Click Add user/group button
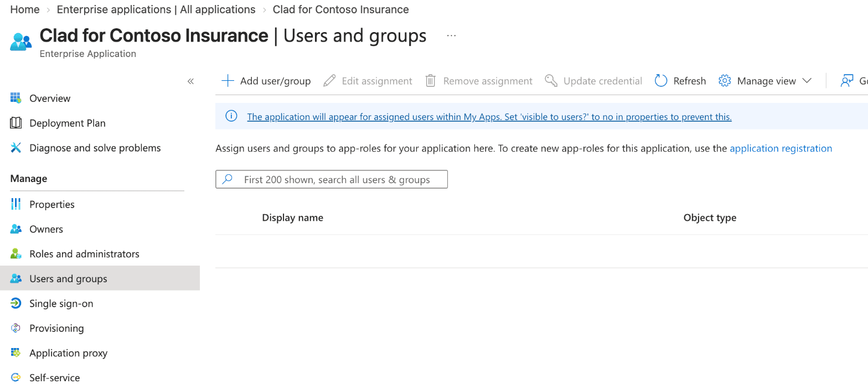This screenshot has width=868, height=384. (266, 81)
